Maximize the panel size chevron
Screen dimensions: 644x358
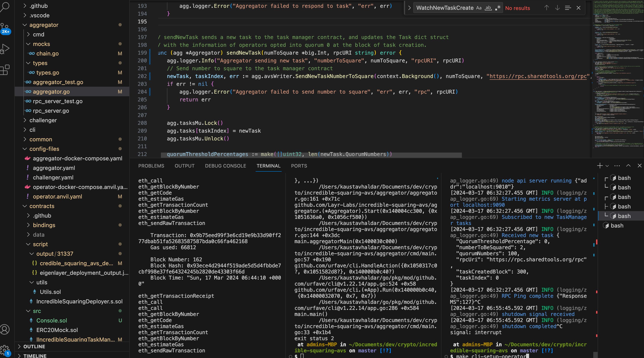(628, 166)
